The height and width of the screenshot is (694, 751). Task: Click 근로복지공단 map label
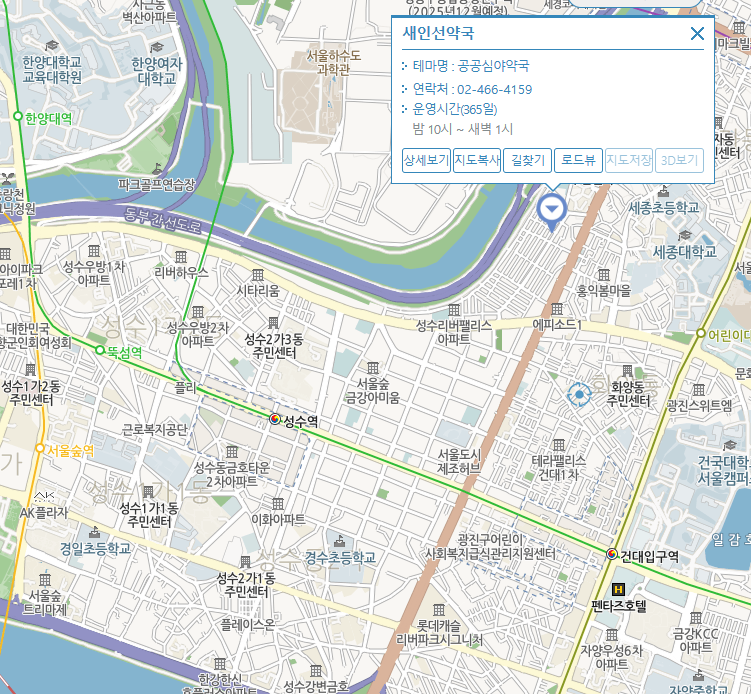point(155,430)
